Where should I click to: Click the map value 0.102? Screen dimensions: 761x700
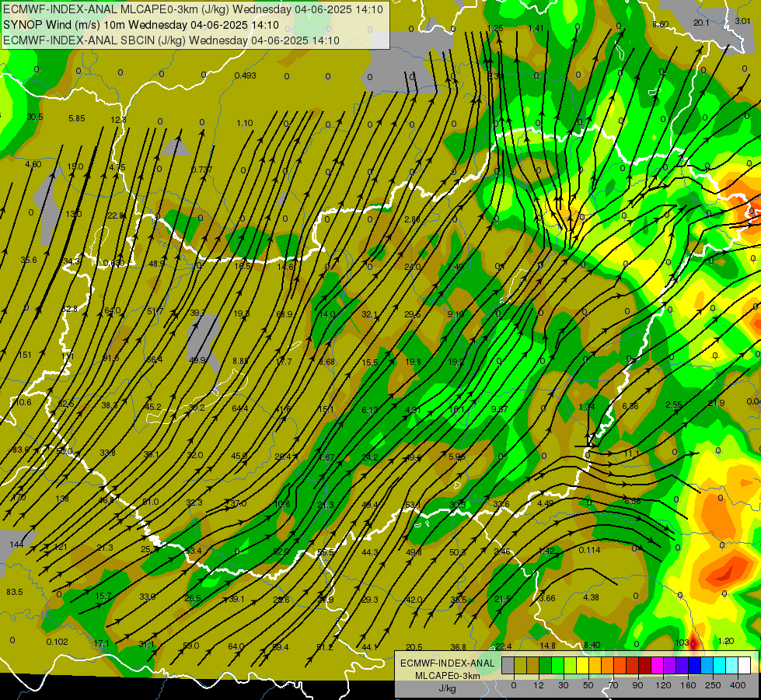click(x=58, y=642)
